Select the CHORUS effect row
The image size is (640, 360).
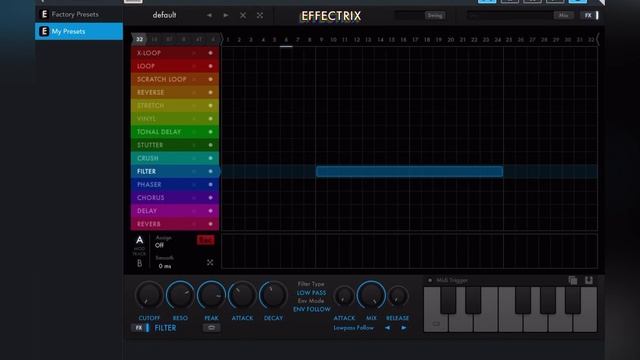point(175,198)
